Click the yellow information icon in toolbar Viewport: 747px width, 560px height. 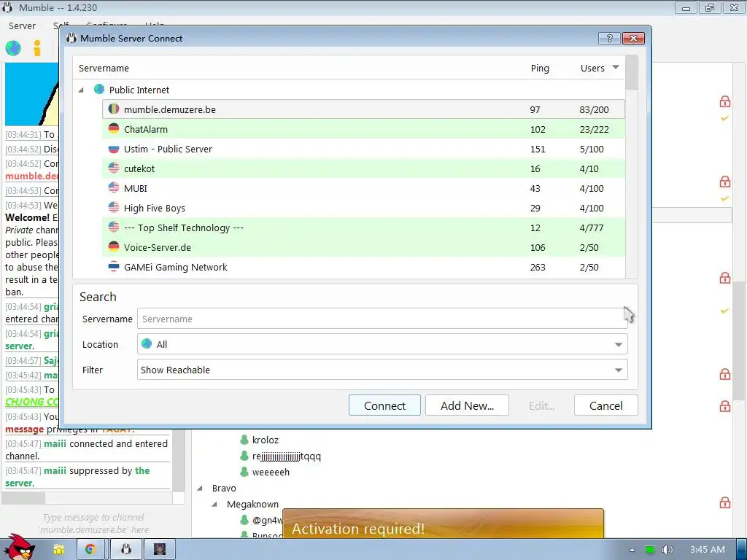37,48
